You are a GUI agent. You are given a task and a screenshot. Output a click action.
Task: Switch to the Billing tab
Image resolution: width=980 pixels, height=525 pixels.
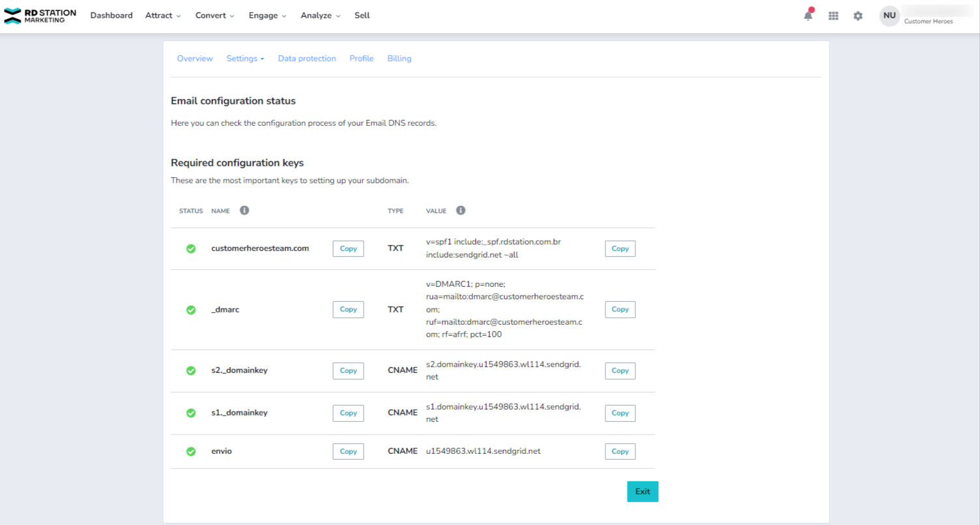[x=399, y=59]
